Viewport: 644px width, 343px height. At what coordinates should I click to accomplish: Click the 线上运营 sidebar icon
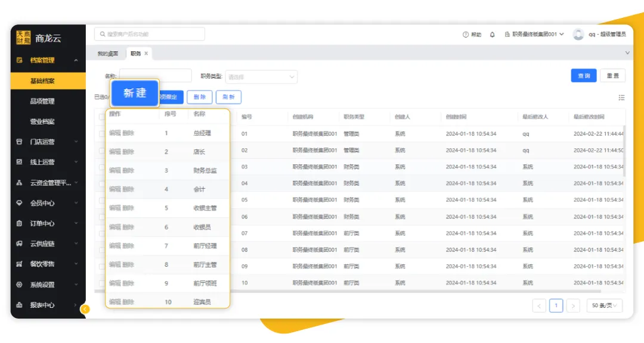pyautogui.click(x=19, y=161)
